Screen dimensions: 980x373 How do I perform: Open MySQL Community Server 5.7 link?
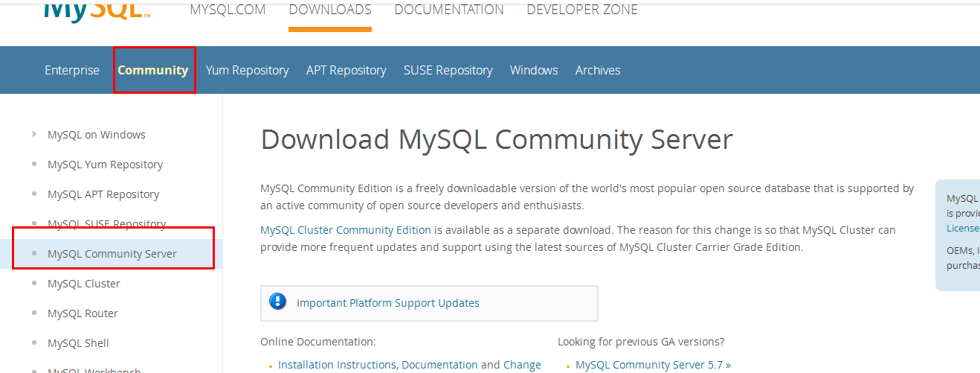[x=654, y=365]
